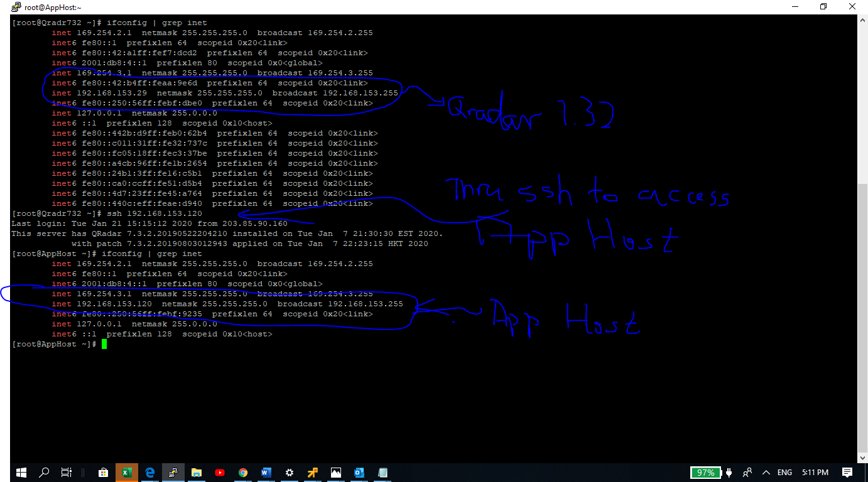The height and width of the screenshot is (482, 868).
Task: Minimize the PuTTY window
Action: 796,7
